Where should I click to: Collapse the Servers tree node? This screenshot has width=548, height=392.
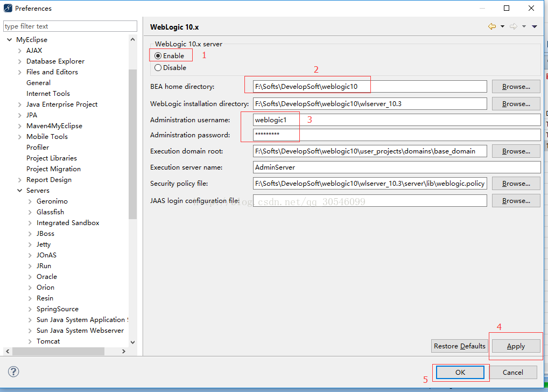(x=19, y=191)
